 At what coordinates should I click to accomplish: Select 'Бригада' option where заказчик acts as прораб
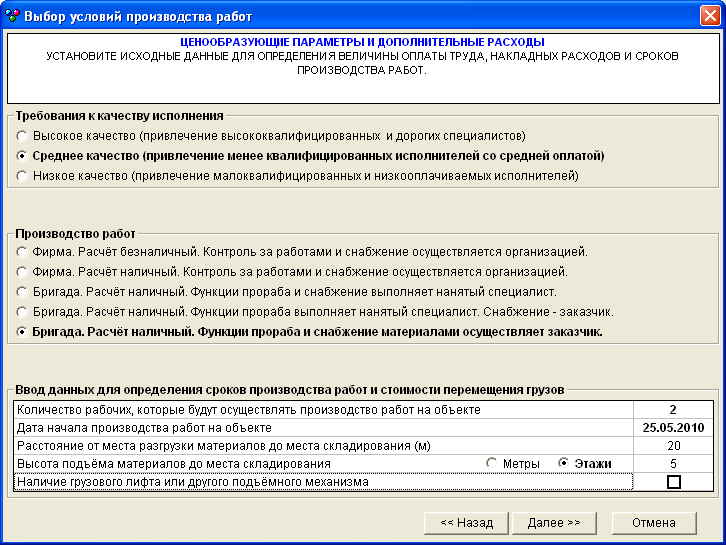tap(23, 332)
